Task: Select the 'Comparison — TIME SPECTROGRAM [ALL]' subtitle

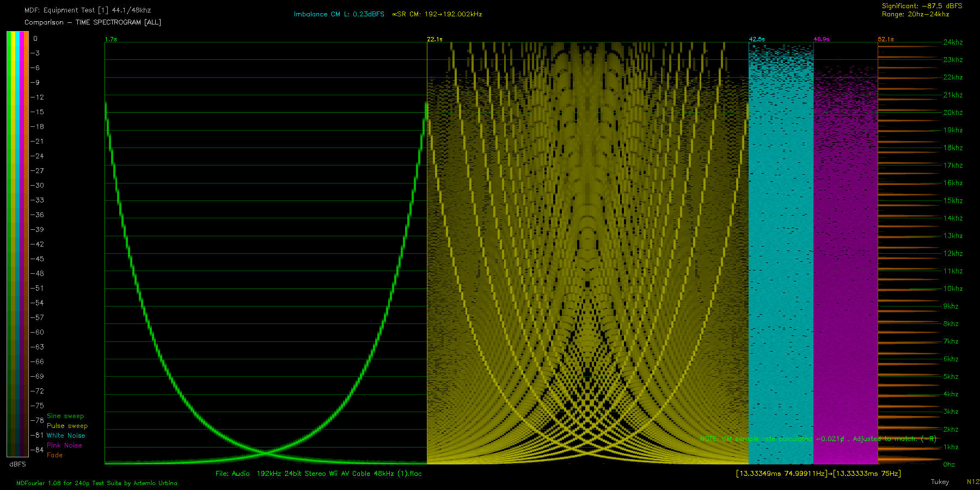Action: coord(93,22)
